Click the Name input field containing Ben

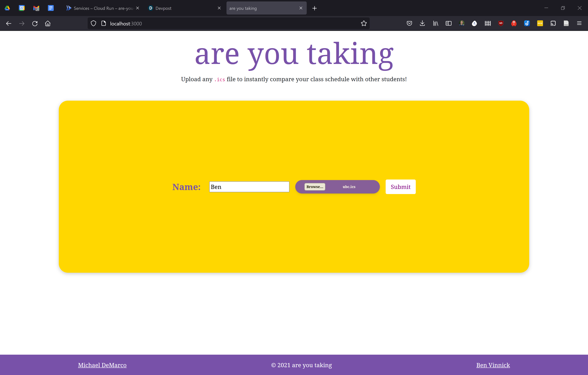249,187
